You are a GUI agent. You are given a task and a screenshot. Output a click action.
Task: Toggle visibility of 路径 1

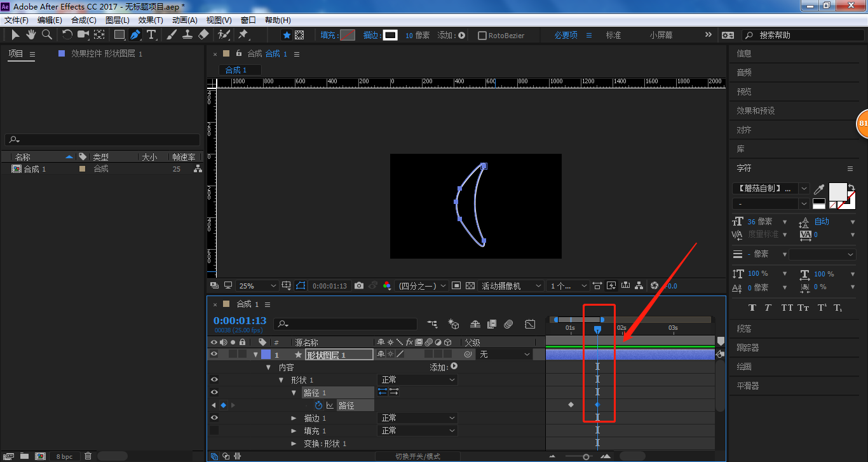click(x=214, y=393)
